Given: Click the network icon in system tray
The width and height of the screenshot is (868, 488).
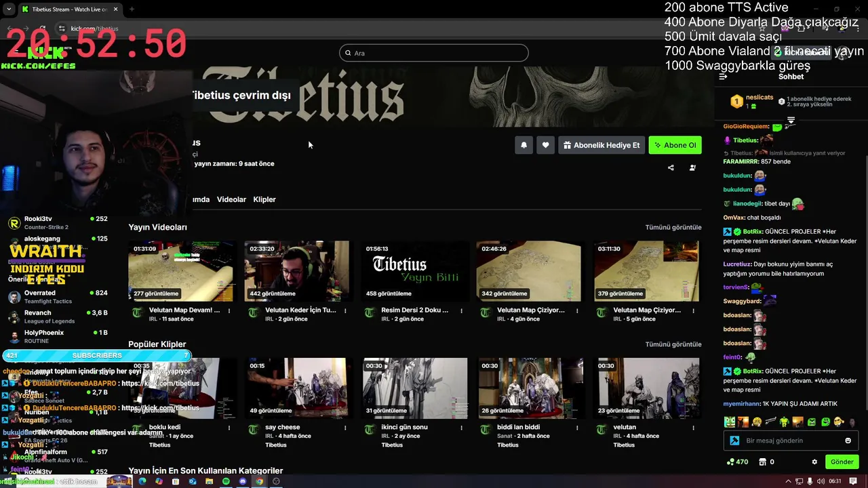Looking at the screenshot, I should (x=800, y=481).
